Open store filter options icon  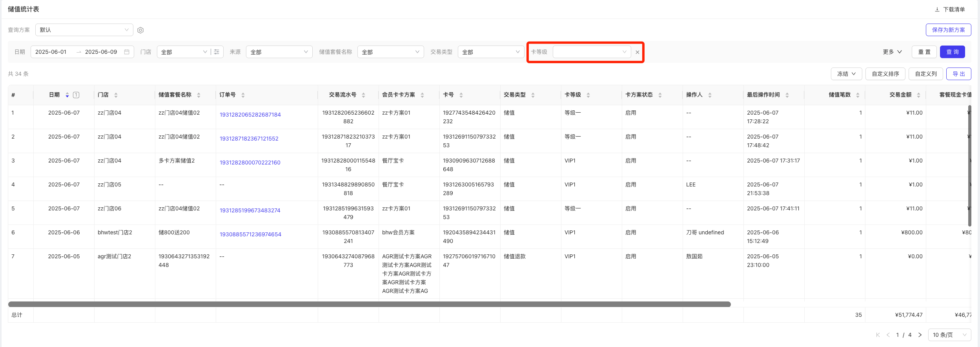click(x=217, y=52)
